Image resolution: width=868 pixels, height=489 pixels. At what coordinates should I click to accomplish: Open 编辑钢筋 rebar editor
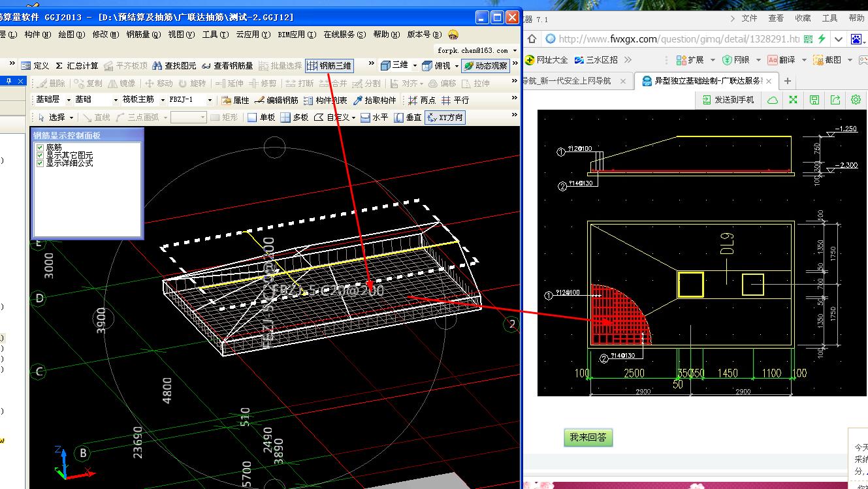click(x=276, y=101)
